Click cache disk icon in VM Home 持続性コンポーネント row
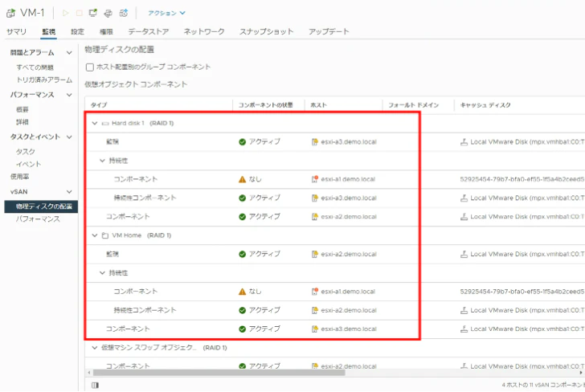Viewport: 585px width, 392px height. (464, 310)
